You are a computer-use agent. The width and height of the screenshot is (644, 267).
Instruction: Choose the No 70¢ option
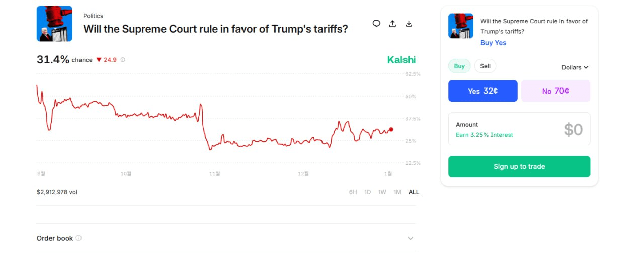pyautogui.click(x=555, y=91)
